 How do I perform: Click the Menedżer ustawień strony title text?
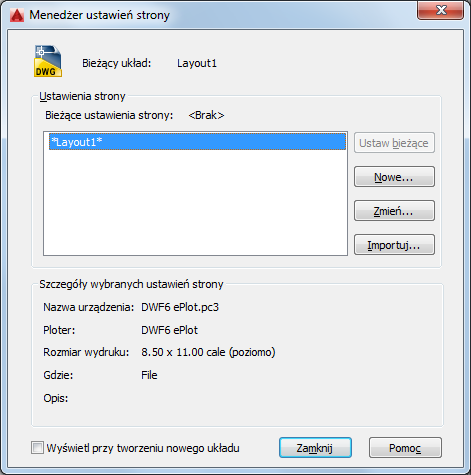tap(100, 15)
